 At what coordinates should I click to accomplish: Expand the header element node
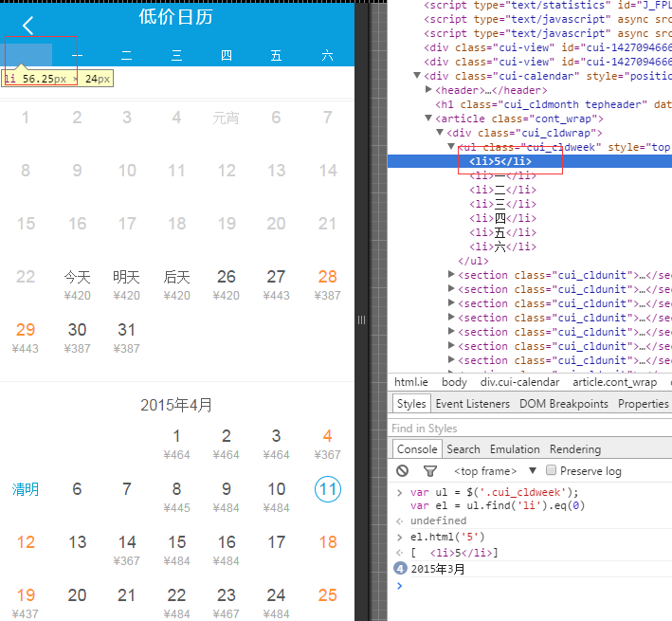(429, 90)
